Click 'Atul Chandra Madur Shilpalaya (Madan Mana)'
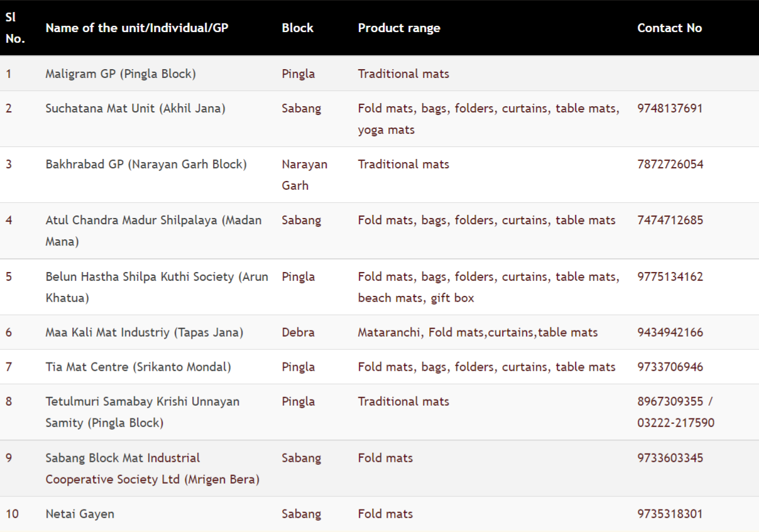This screenshot has height=532, width=759. tap(153, 231)
